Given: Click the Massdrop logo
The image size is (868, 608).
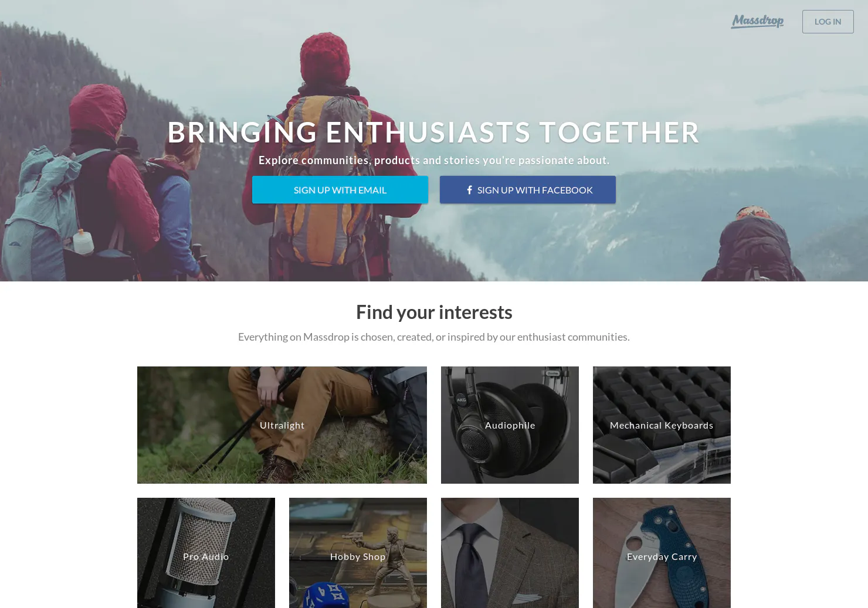Looking at the screenshot, I should click(757, 21).
